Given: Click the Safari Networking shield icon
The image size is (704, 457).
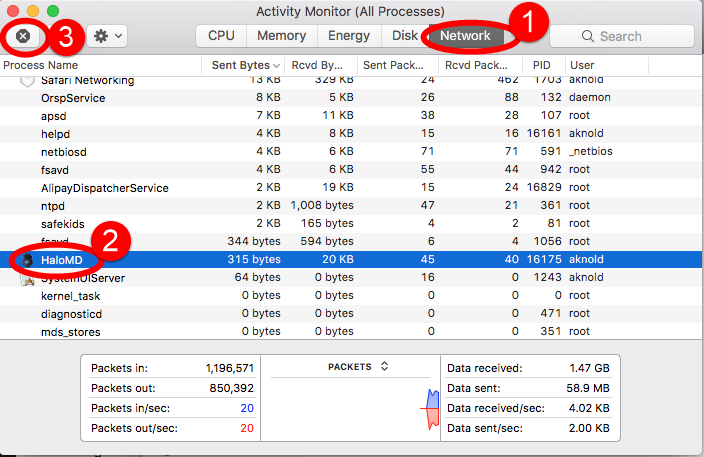Looking at the screenshot, I should 27,81.
